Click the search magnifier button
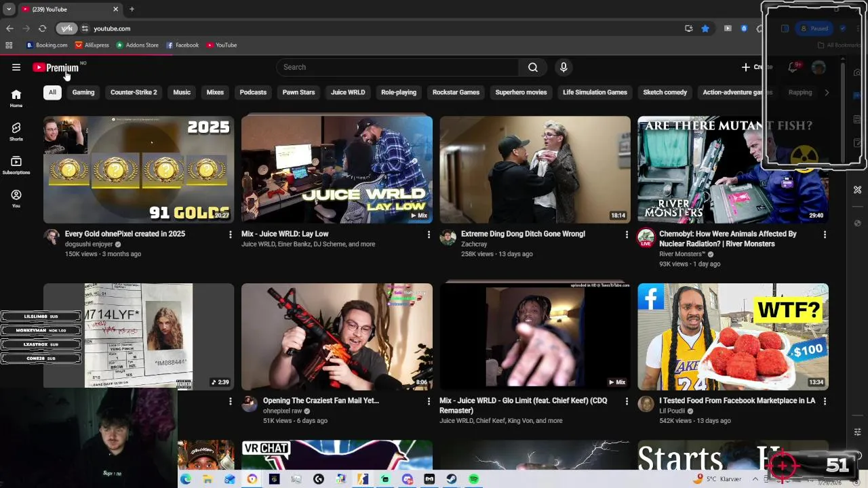 pyautogui.click(x=533, y=67)
